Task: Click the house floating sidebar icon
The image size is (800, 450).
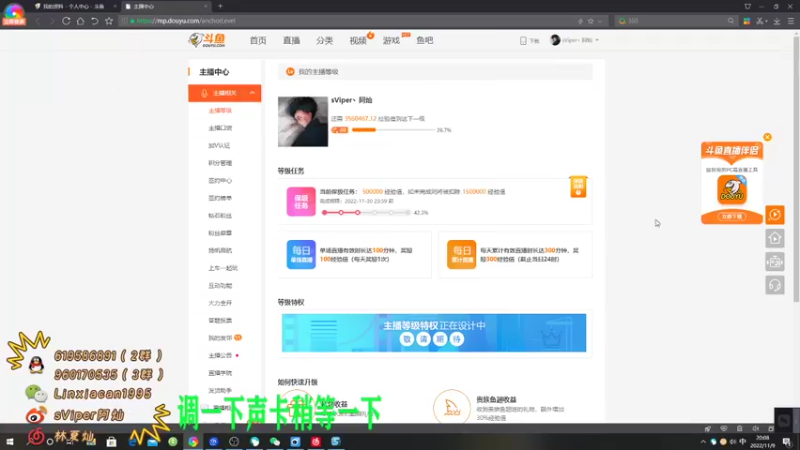Action: [x=774, y=238]
